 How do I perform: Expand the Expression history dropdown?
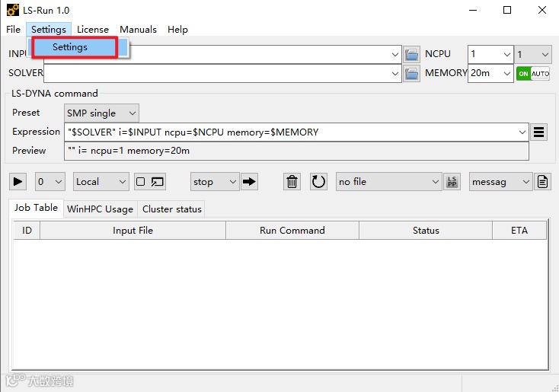tap(522, 132)
